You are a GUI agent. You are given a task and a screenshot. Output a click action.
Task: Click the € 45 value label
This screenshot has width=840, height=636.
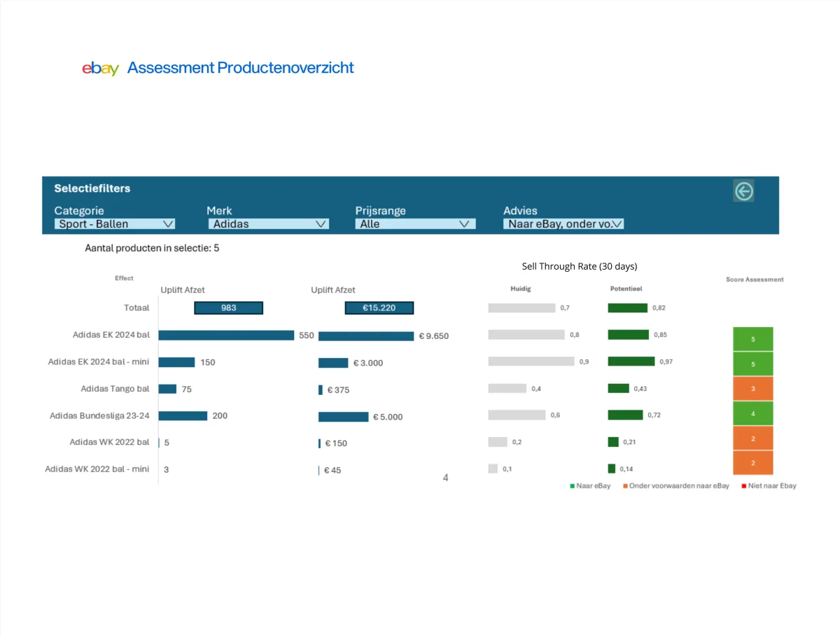click(x=332, y=471)
